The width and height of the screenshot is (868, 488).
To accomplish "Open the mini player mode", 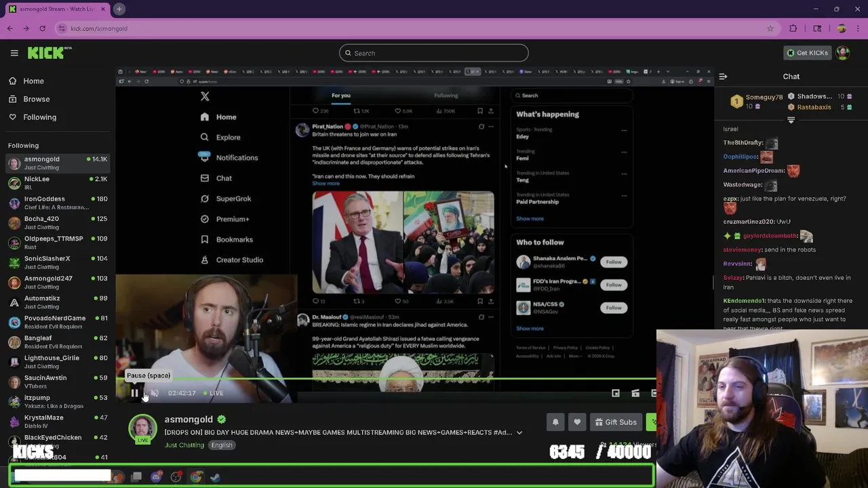I will point(616,393).
